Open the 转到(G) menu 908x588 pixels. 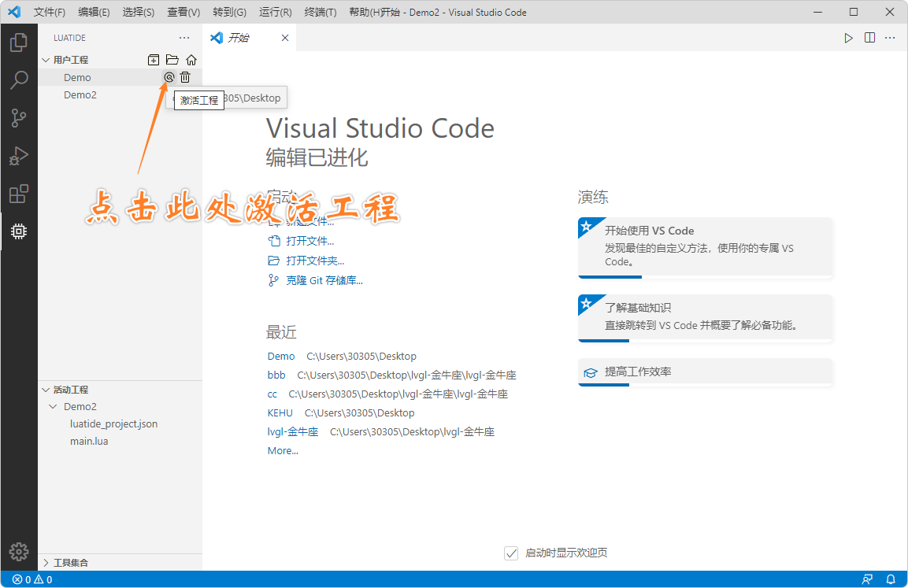pos(229,12)
